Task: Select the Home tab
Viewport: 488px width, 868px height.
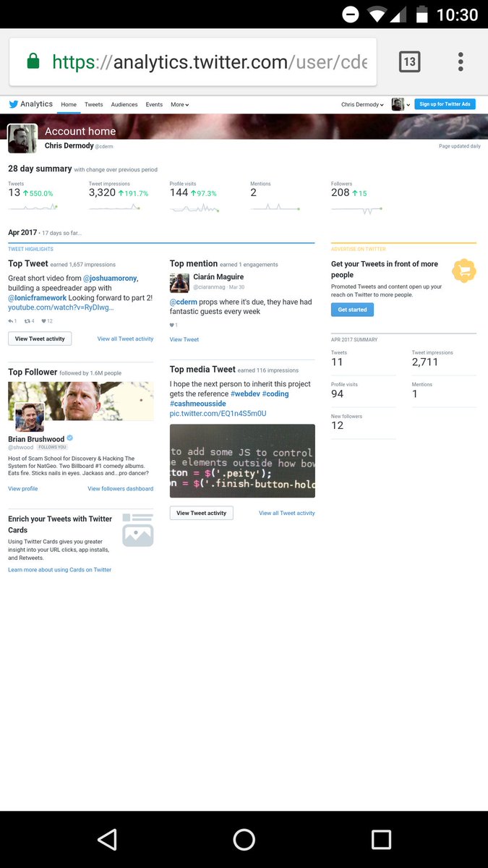Action: 69,104
